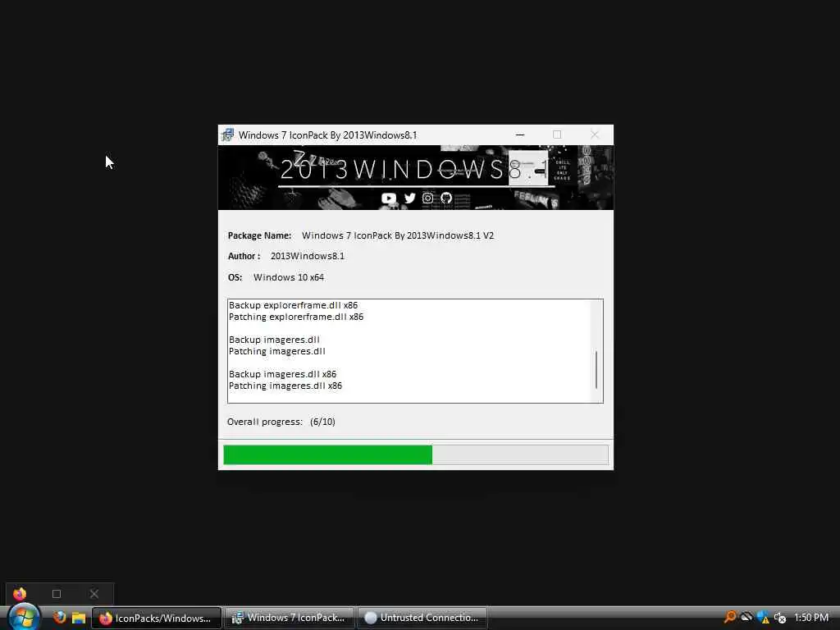Click the Instagram icon in the banner

click(427, 199)
